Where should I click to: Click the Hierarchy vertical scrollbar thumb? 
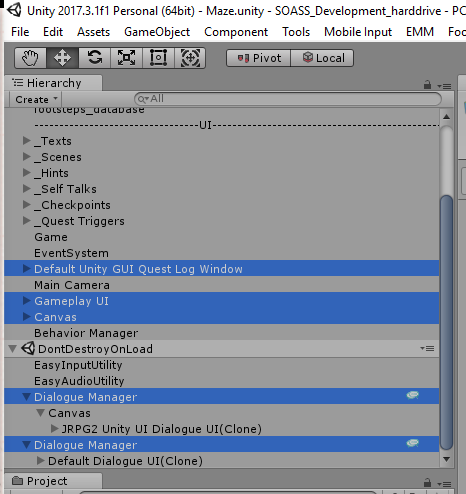pos(446,322)
